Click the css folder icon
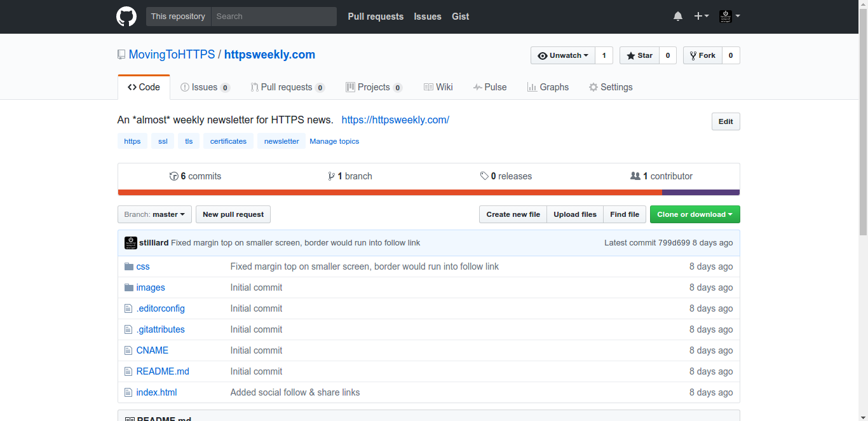 pos(129,266)
